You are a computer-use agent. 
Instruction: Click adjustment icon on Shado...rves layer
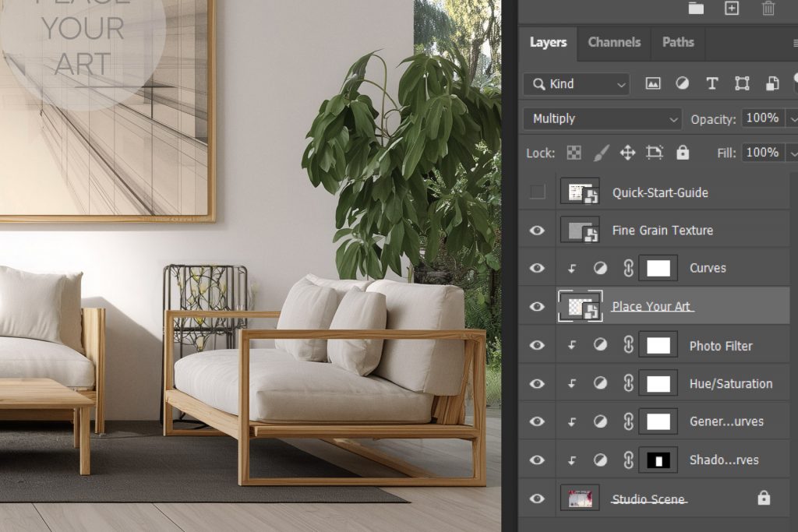pos(601,460)
